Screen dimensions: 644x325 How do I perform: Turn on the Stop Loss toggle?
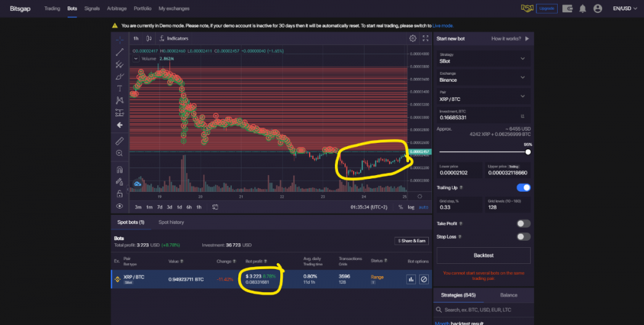click(x=524, y=236)
